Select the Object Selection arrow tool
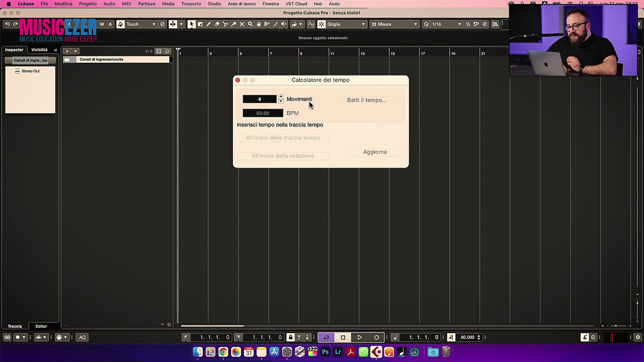The image size is (644, 362). click(x=191, y=24)
